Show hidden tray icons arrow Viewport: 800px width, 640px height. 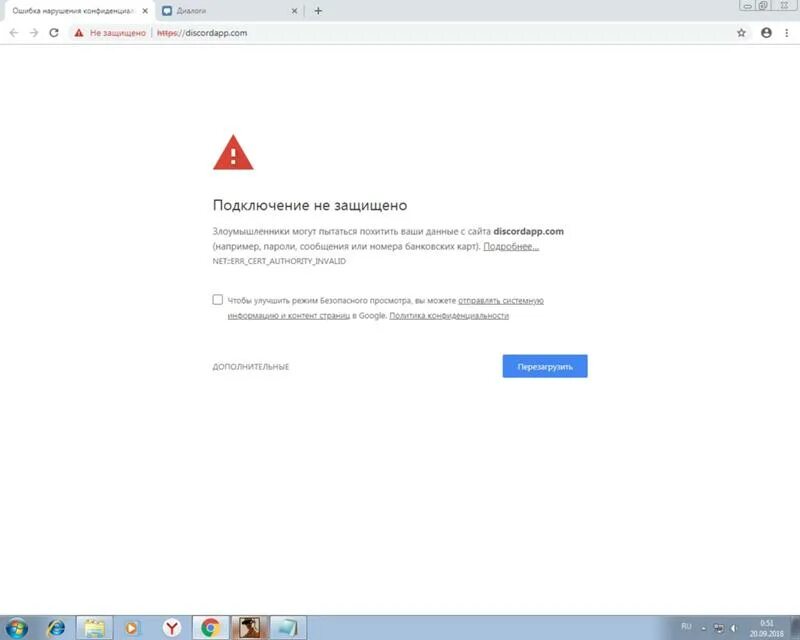coord(703,628)
